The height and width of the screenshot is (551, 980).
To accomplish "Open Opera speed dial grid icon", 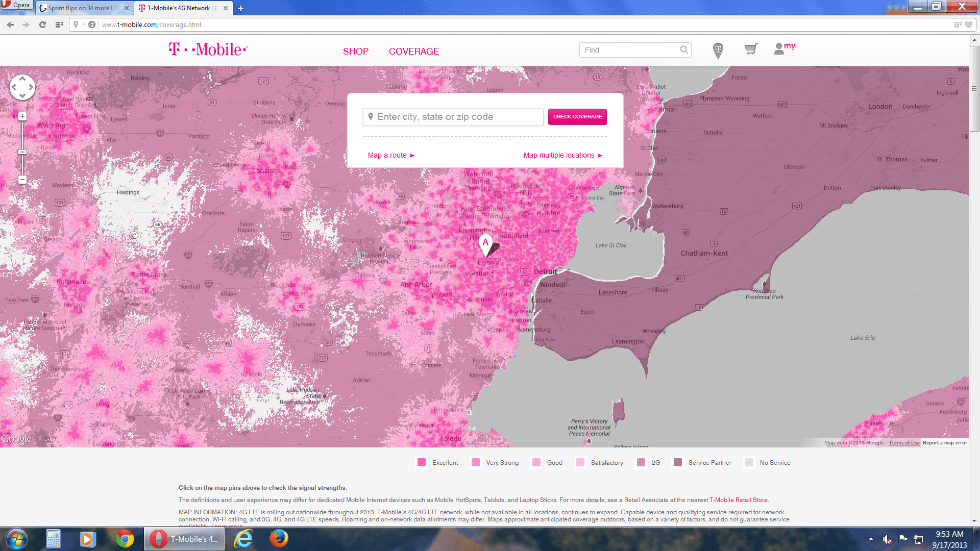I will click(x=59, y=24).
